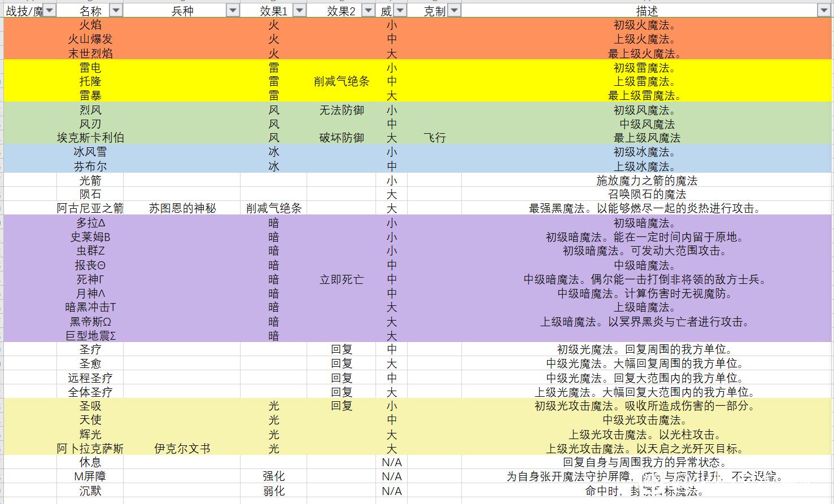Image resolution: width=834 pixels, height=504 pixels.
Task: Select the 天使 cell
Action: tap(90, 420)
